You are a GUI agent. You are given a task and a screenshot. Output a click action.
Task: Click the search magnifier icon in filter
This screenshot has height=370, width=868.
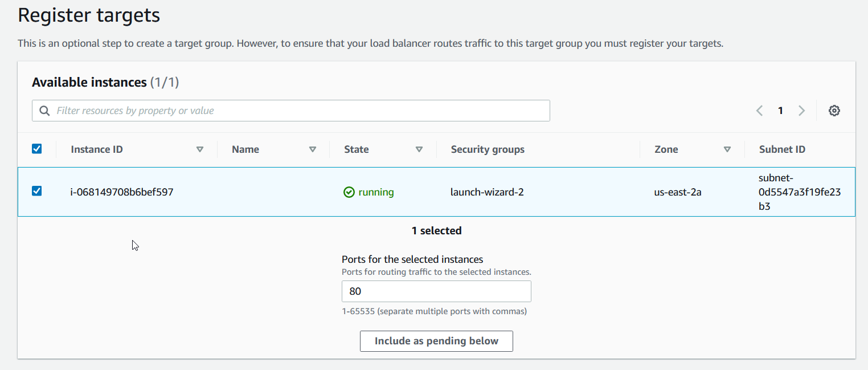(x=44, y=111)
